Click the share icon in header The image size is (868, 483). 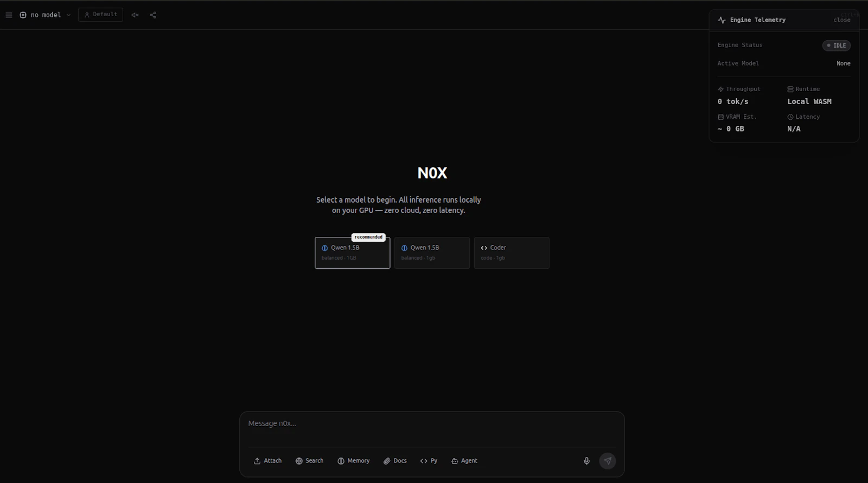[x=153, y=15]
